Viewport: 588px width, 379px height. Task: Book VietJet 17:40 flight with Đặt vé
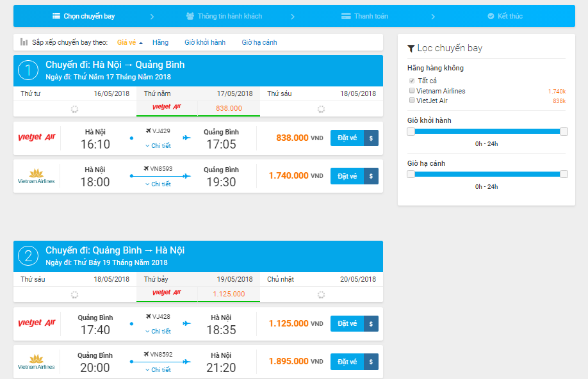347,324
